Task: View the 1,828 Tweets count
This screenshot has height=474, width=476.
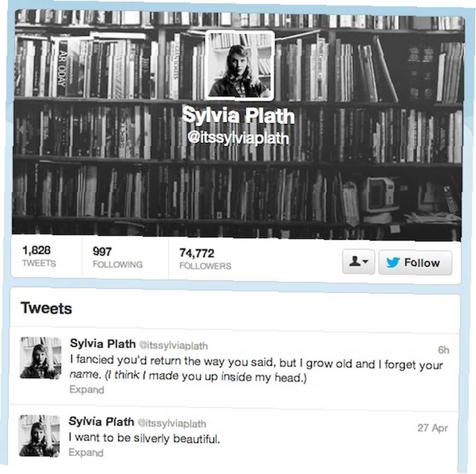Action: point(39,256)
